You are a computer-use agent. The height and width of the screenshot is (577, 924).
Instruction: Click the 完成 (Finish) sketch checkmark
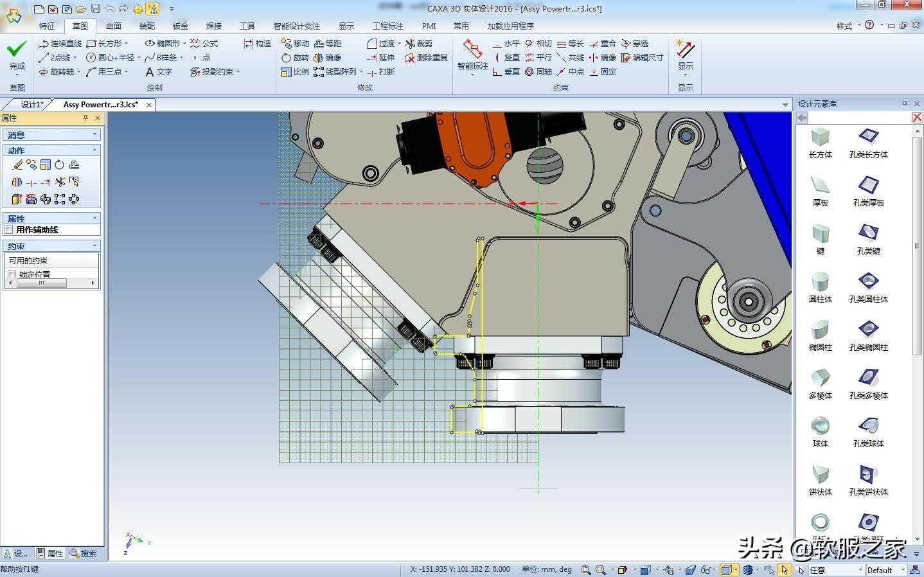(17, 55)
